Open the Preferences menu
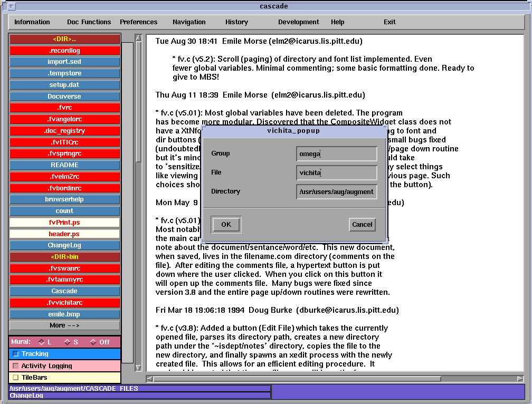This screenshot has height=404, width=532. [x=138, y=22]
